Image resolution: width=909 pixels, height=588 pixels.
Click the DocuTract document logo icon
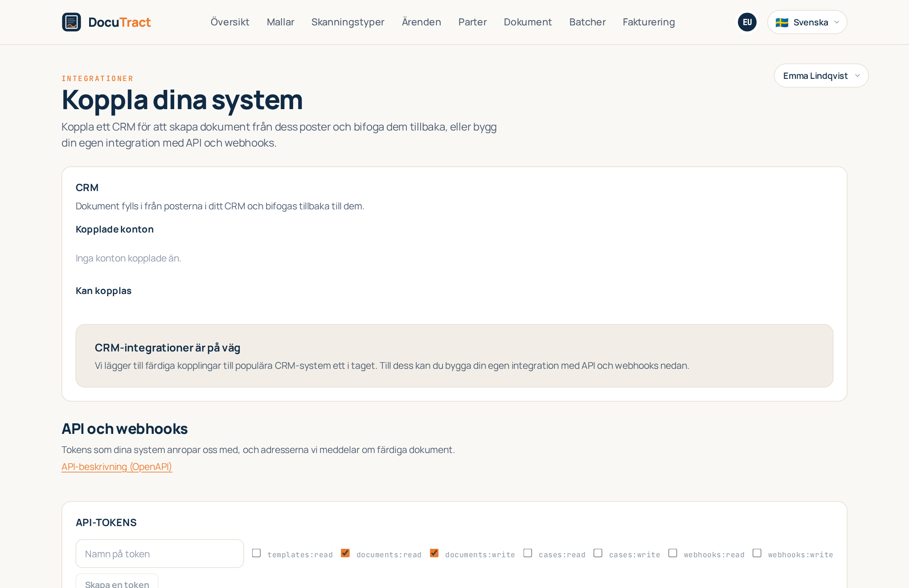point(71,22)
